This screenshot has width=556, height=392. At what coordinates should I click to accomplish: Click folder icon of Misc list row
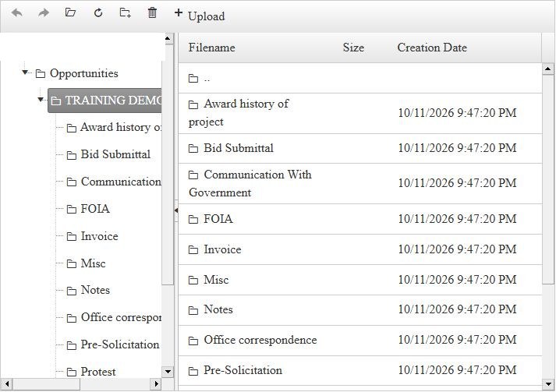pyautogui.click(x=193, y=281)
